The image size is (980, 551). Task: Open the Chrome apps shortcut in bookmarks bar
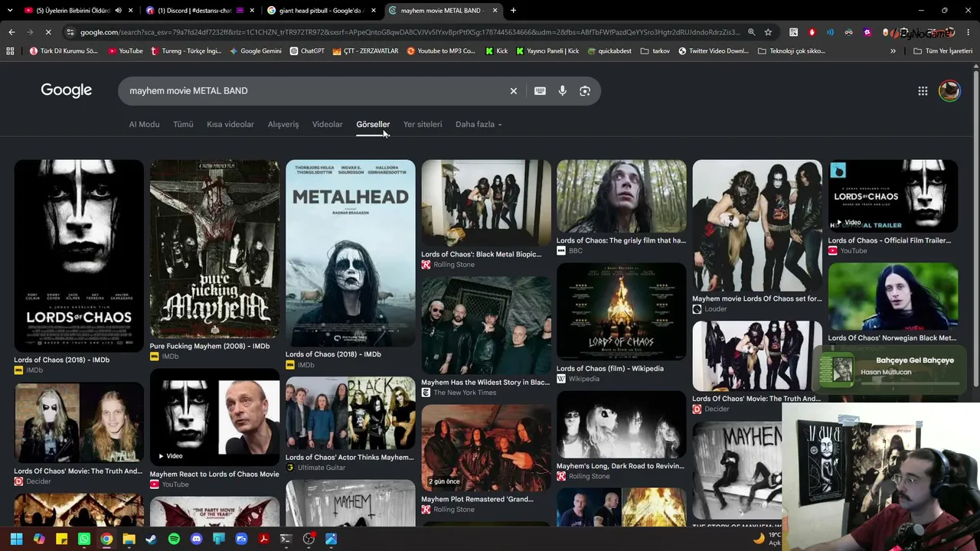click(x=10, y=51)
